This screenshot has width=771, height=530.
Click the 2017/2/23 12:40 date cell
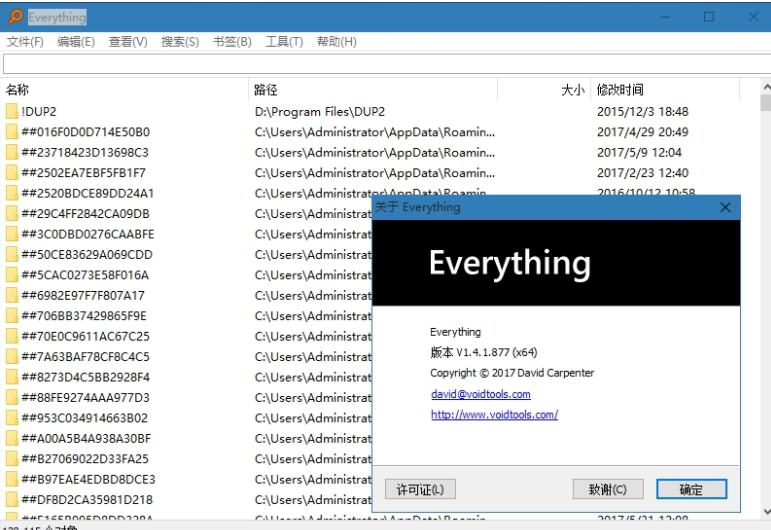(643, 173)
